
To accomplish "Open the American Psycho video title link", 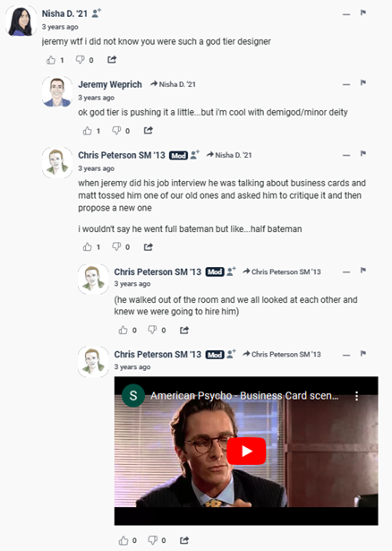I will pos(244,396).
